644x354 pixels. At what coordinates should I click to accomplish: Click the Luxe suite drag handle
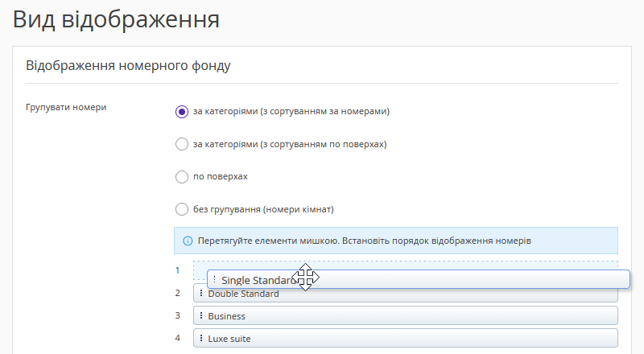(x=201, y=338)
